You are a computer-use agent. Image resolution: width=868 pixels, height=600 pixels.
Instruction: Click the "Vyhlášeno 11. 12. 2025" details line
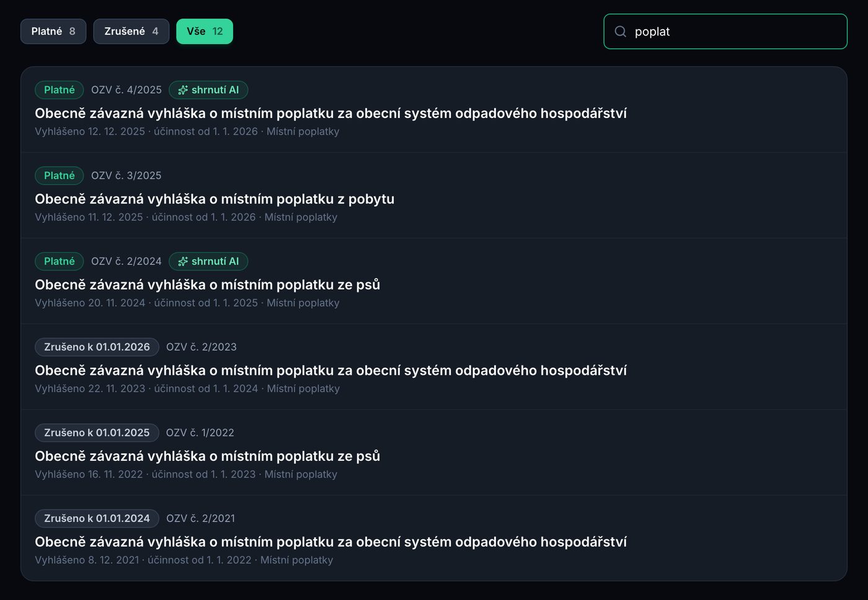(186, 217)
